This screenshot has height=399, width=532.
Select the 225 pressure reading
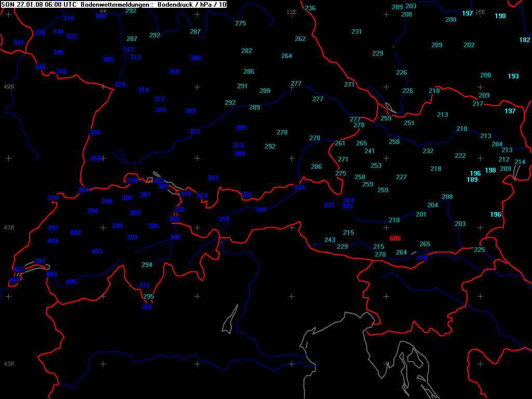(x=480, y=250)
